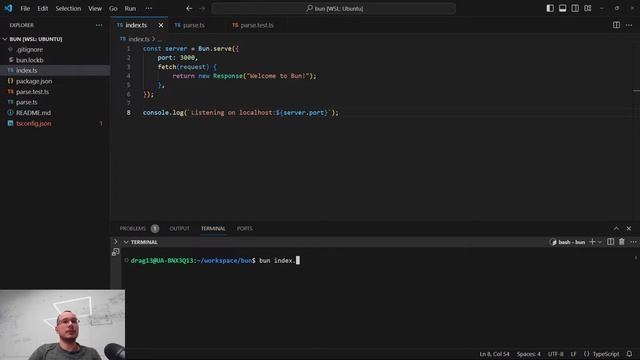Open the View menu

click(95, 8)
